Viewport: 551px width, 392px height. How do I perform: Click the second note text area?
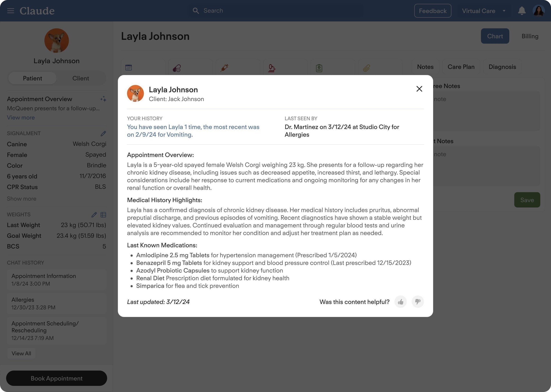(x=487, y=166)
